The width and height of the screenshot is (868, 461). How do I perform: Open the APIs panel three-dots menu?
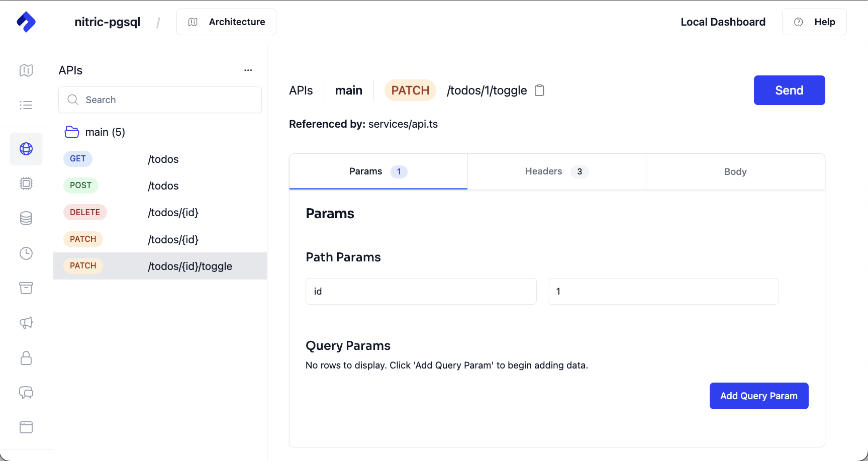pos(248,70)
